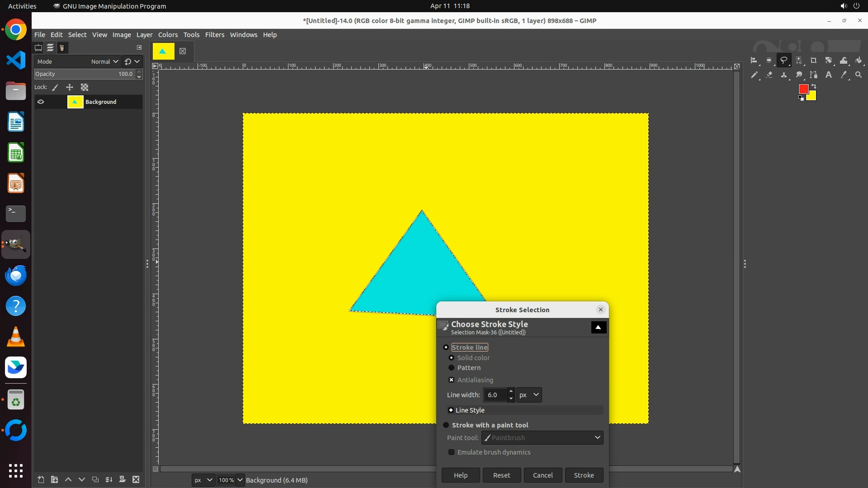The image size is (868, 488).
Task: Add a layer mask with mask icon
Action: (122, 479)
